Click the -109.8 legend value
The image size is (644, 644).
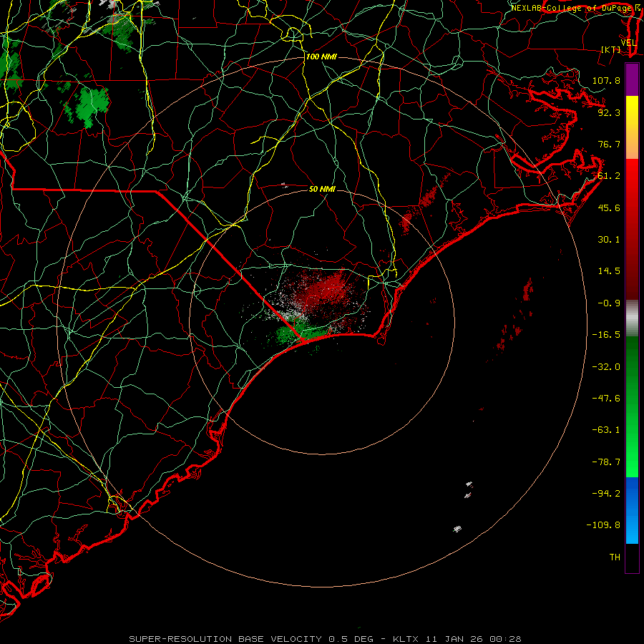pyautogui.click(x=603, y=525)
